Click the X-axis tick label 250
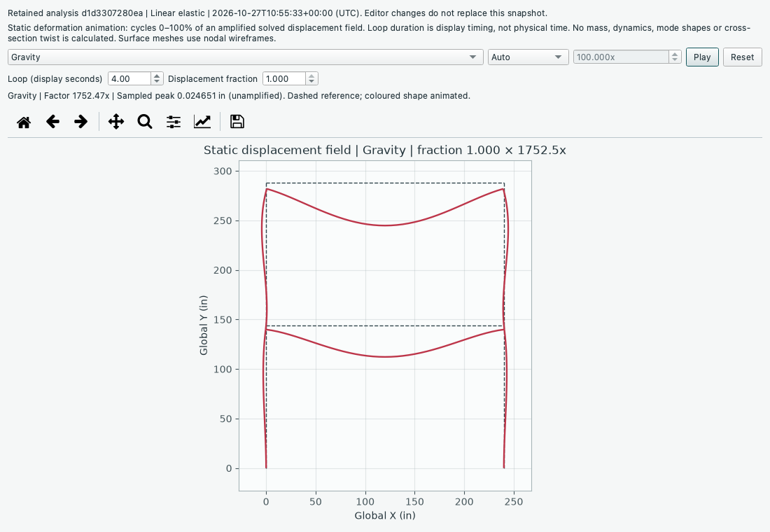Screen dimensions: 770x532 click(x=514, y=501)
